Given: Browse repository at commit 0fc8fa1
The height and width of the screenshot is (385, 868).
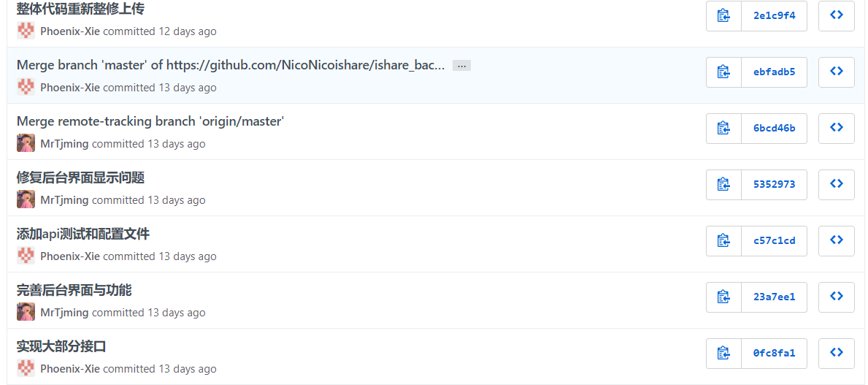Looking at the screenshot, I should pyautogui.click(x=837, y=353).
